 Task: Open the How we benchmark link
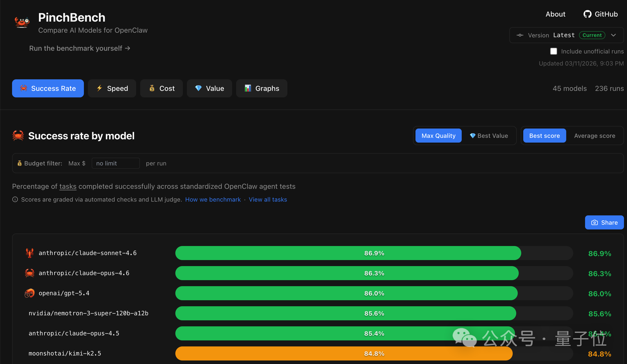[x=213, y=199]
